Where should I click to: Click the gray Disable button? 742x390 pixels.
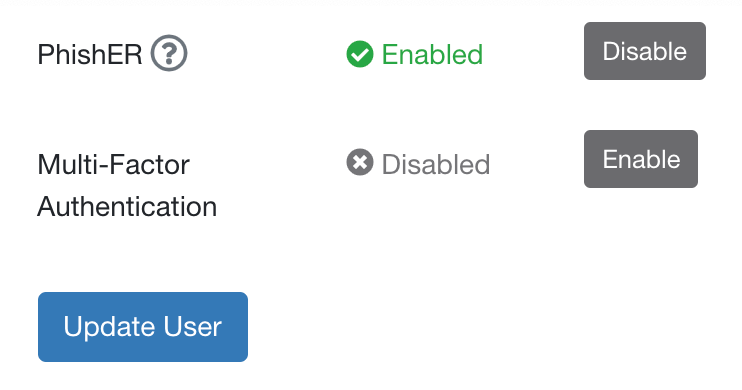pos(645,51)
